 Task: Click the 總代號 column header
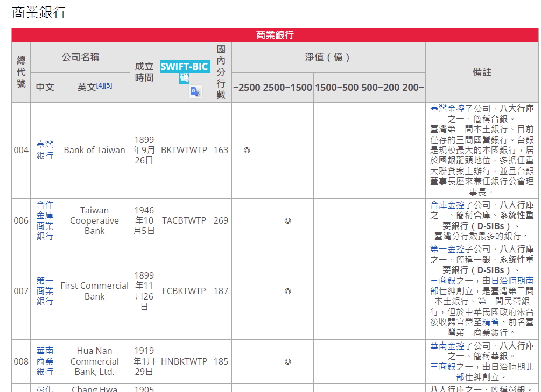[21, 72]
